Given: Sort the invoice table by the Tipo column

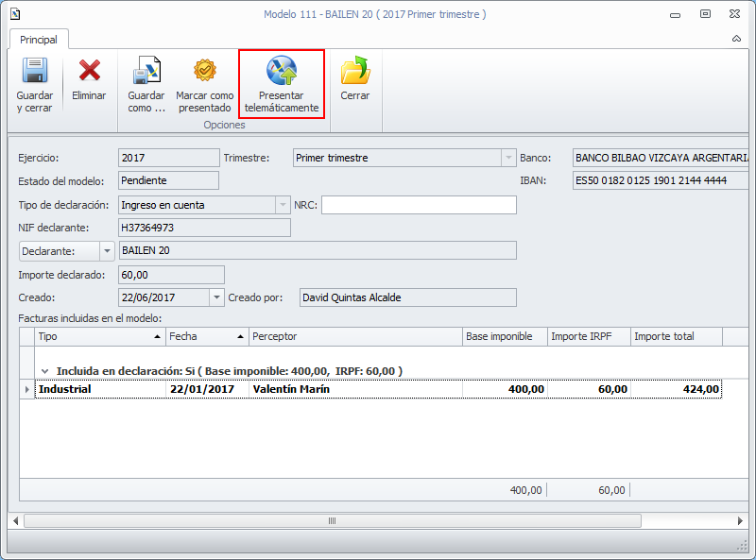Looking at the screenshot, I should (99, 336).
